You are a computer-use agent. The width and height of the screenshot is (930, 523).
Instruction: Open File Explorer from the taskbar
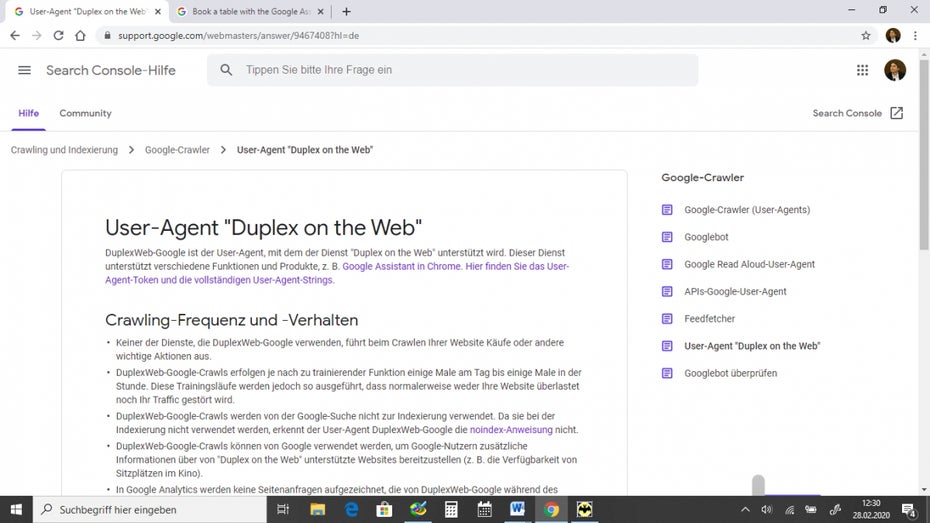point(317,509)
